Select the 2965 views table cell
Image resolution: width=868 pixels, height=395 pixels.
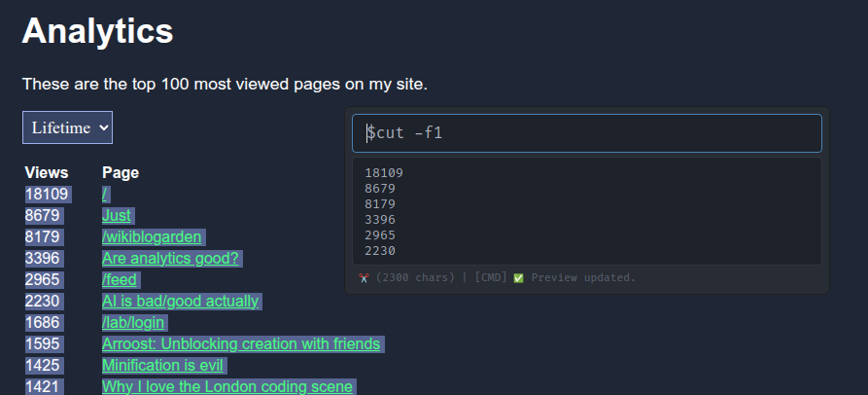pos(42,280)
